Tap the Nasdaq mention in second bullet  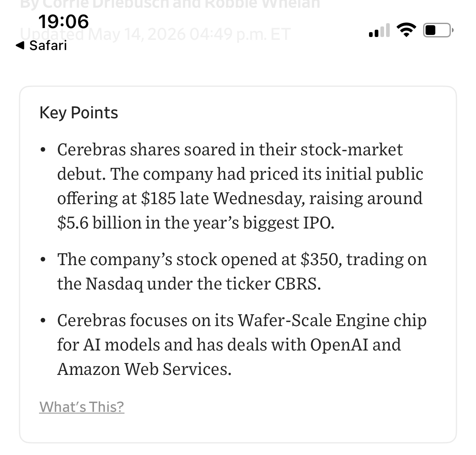pyautogui.click(x=114, y=284)
